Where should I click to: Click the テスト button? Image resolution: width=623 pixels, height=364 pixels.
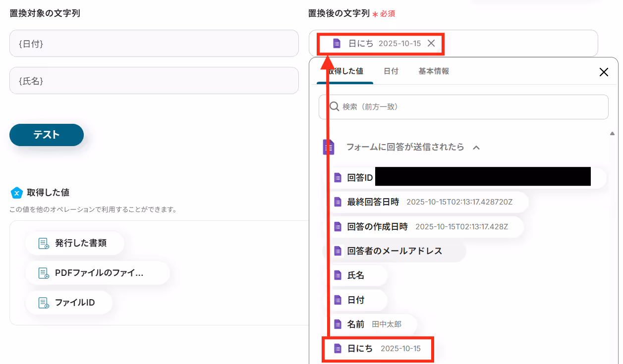[x=47, y=135]
